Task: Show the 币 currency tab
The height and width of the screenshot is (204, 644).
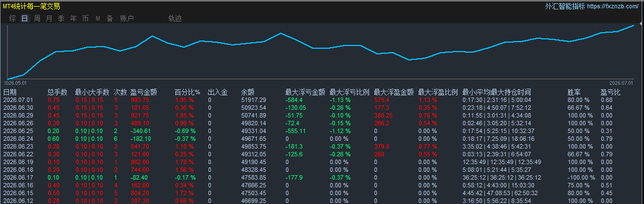Action: [85, 18]
